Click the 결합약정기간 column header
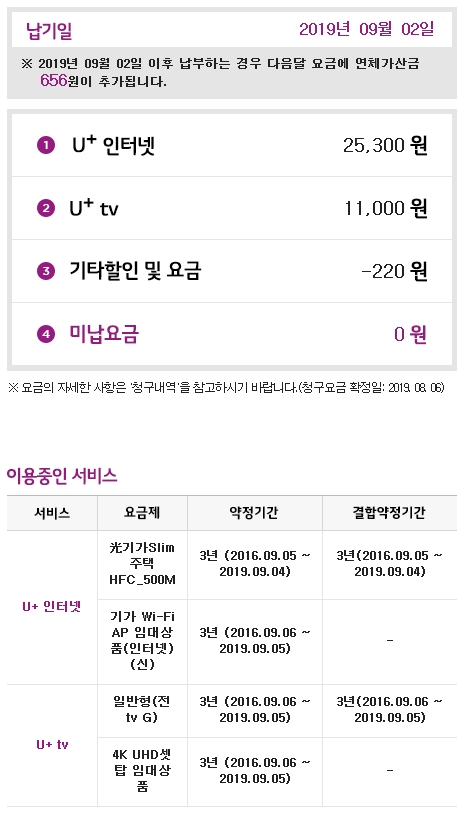The height and width of the screenshot is (821, 467). 390,513
